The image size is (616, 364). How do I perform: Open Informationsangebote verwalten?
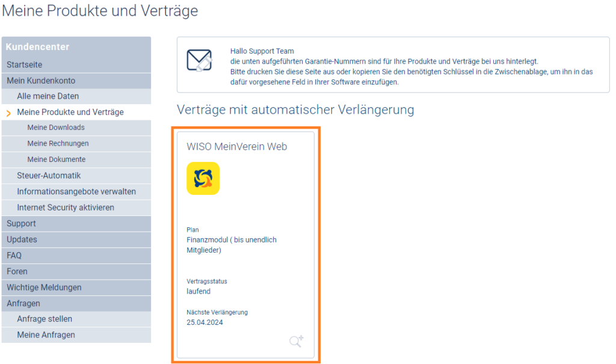point(76,192)
